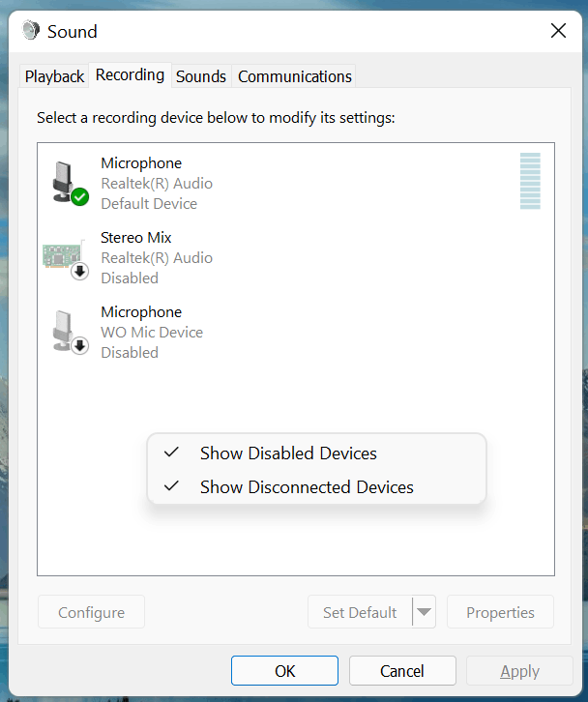This screenshot has height=702, width=588.
Task: Click the Sound speaker icon in title bar
Action: point(32,31)
